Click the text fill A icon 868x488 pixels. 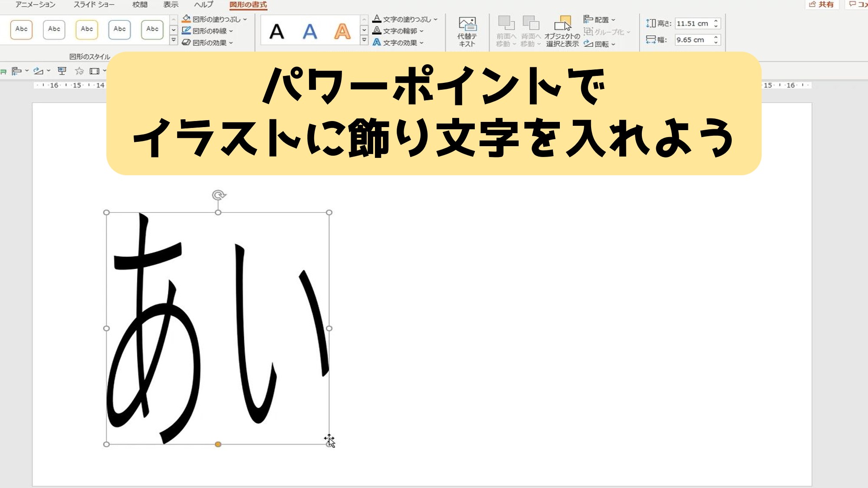pyautogui.click(x=377, y=19)
